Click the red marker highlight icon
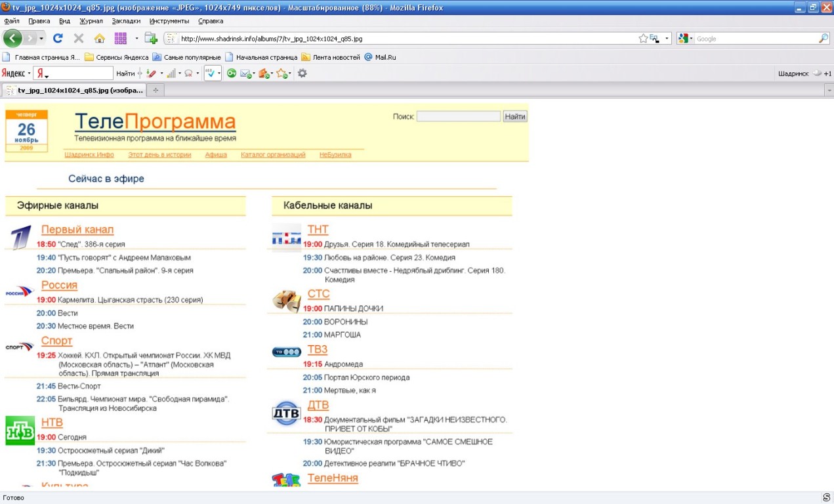Screen dimensions: 834x504 click(152, 73)
